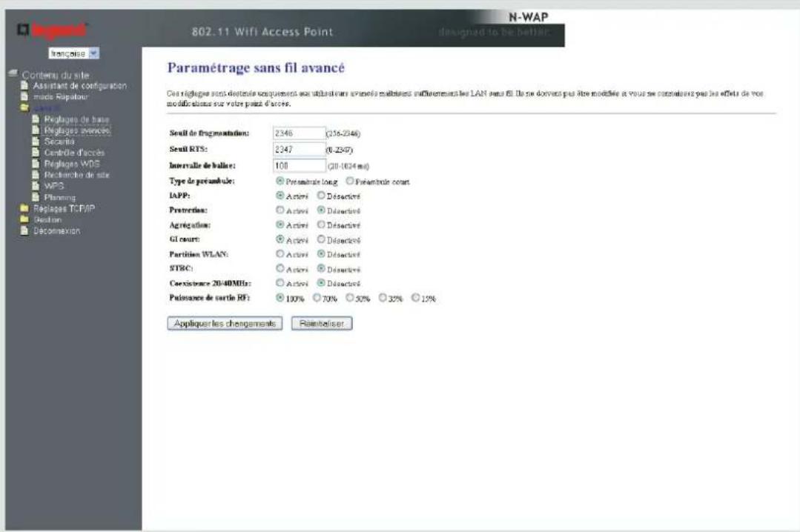Enable STBC with Activé

280,267
